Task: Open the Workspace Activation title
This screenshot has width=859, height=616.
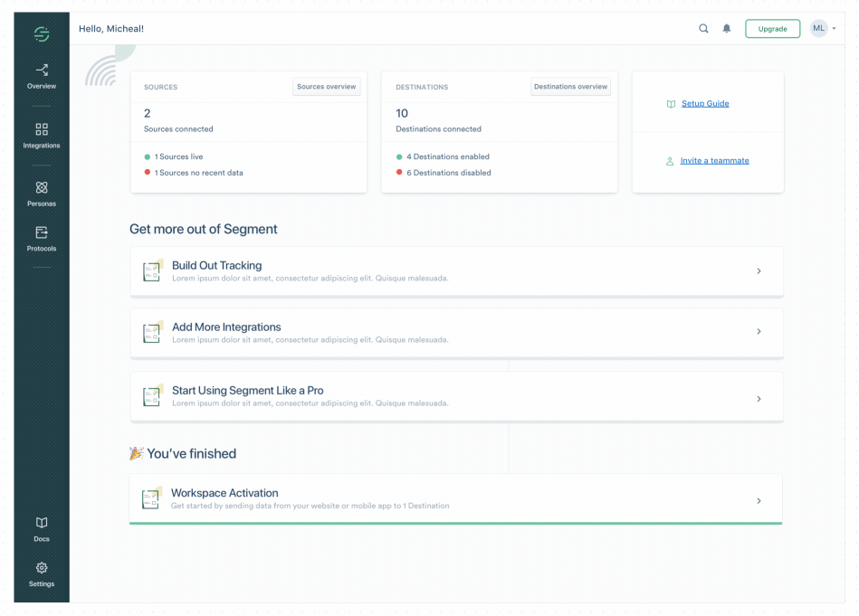Action: click(224, 493)
